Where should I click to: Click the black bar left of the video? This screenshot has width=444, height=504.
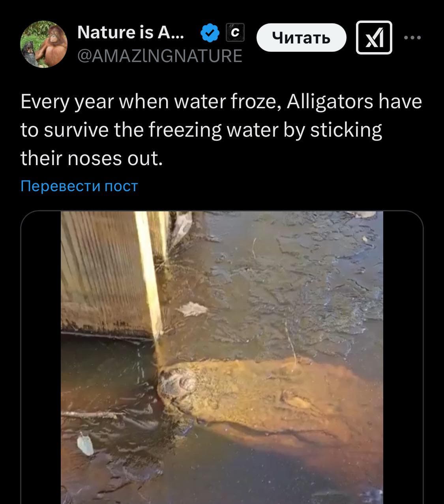tap(41, 357)
